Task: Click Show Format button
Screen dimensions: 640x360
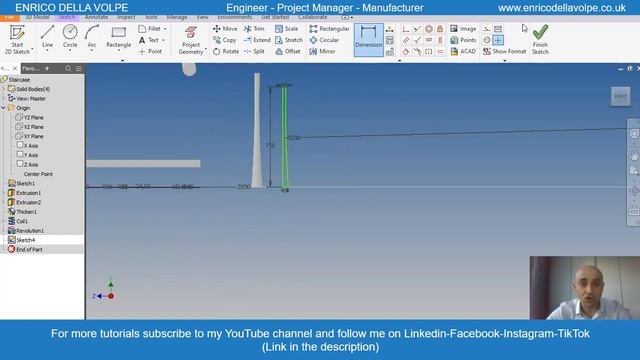Action: coord(504,51)
